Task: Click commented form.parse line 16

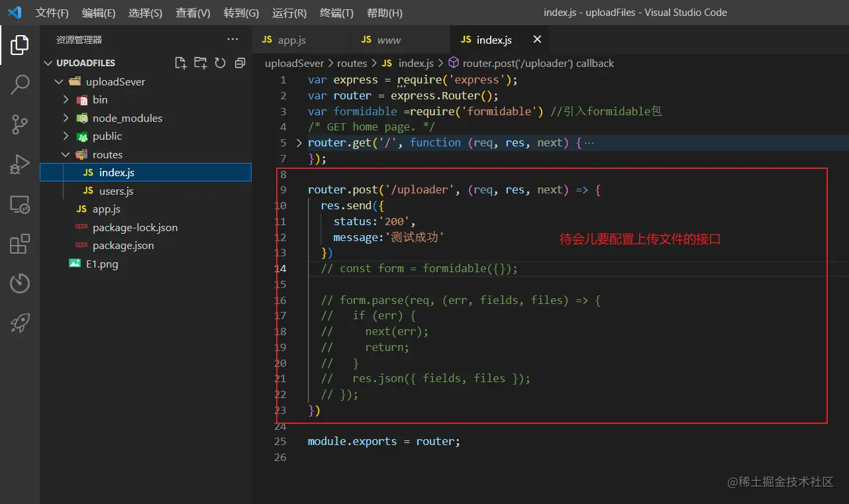Action: (x=461, y=300)
